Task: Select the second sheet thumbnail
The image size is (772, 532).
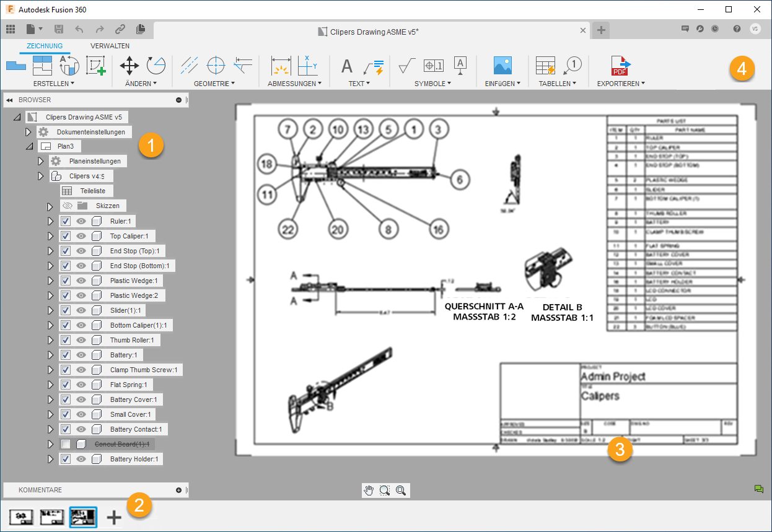Action: coord(53,517)
